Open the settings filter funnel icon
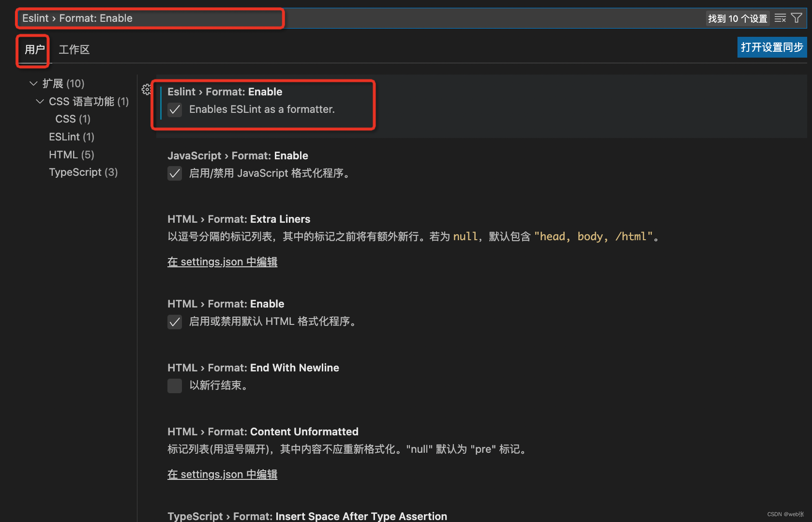This screenshot has width=812, height=522. coord(797,18)
